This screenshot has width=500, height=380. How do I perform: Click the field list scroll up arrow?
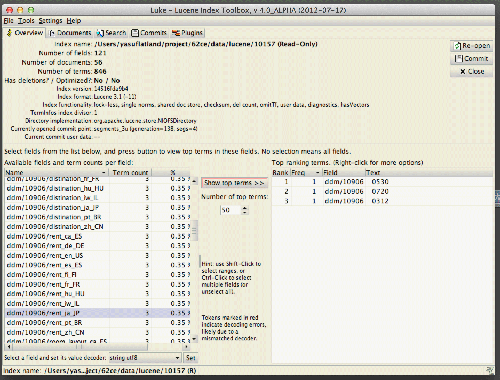tap(194, 181)
